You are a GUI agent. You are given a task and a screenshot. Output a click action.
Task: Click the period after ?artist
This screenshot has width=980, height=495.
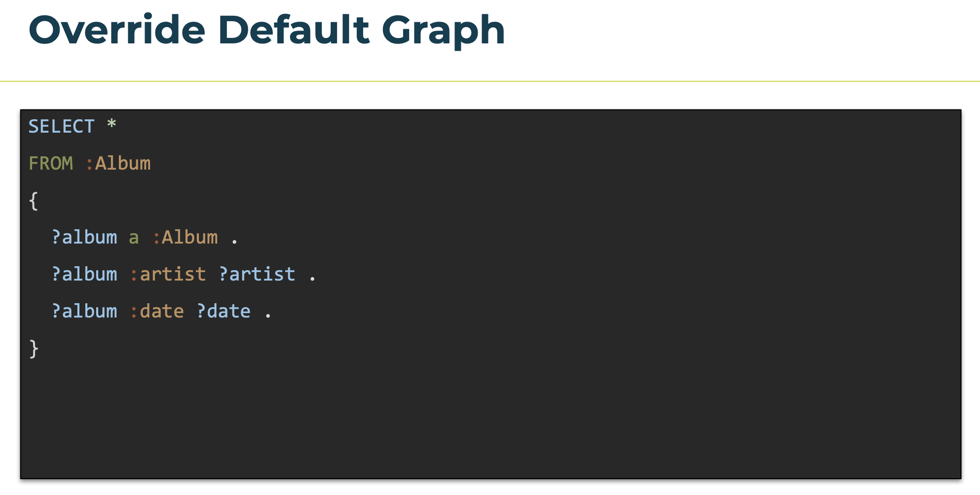coord(312,279)
